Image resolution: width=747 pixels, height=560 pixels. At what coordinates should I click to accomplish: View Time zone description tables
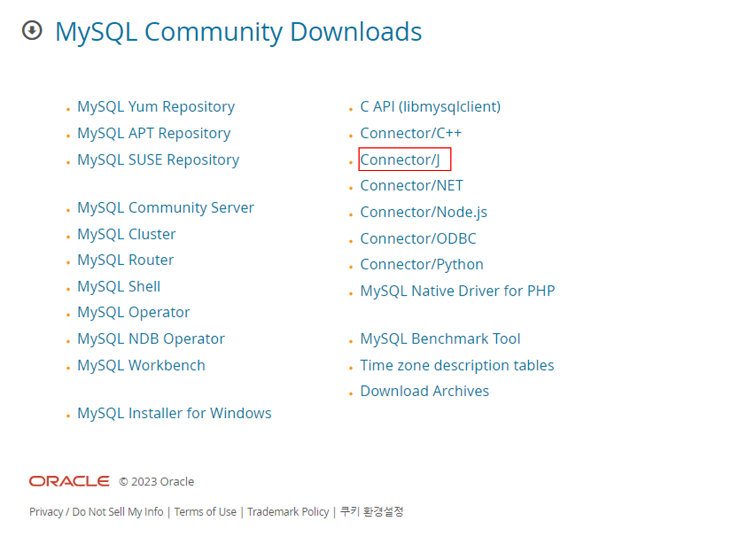[x=457, y=366]
